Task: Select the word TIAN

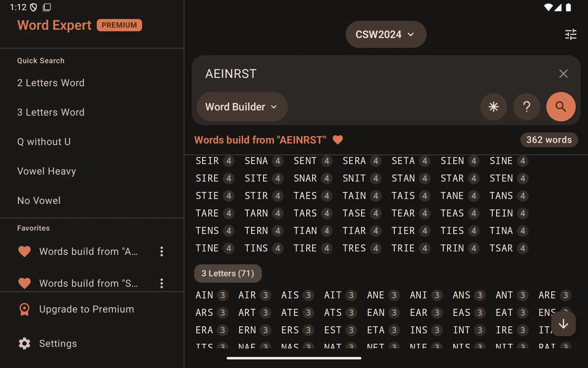Action: tap(305, 231)
